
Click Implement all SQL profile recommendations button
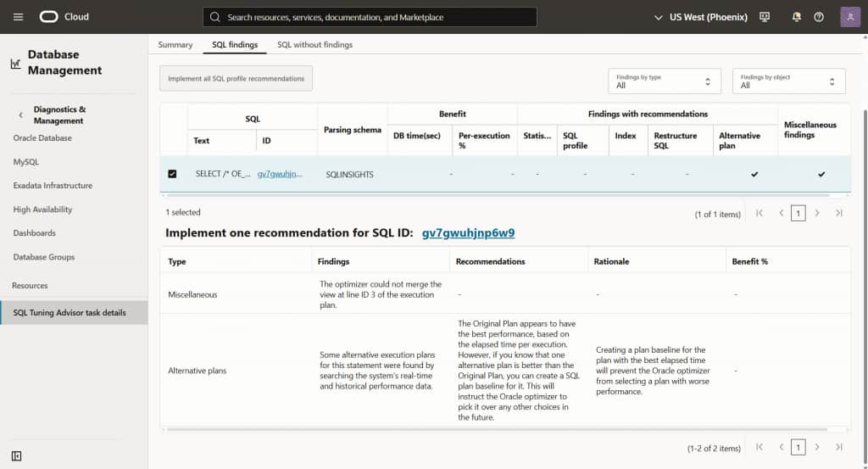coord(236,79)
